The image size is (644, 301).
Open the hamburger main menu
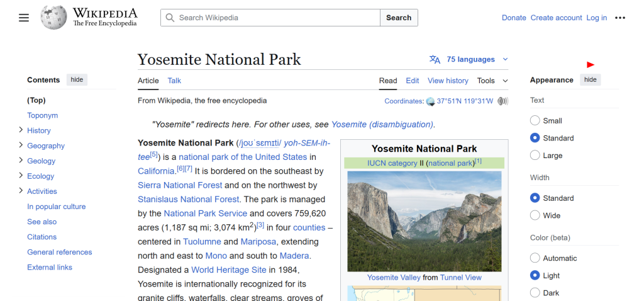24,18
